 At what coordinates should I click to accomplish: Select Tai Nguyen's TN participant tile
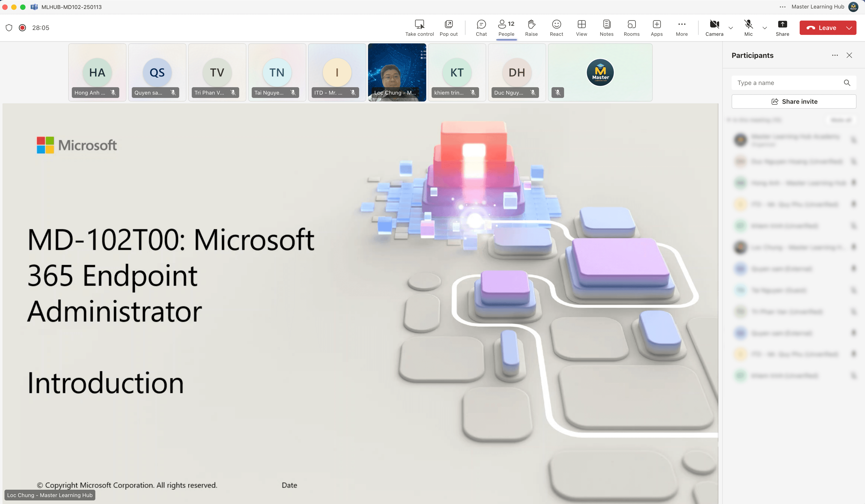click(277, 72)
